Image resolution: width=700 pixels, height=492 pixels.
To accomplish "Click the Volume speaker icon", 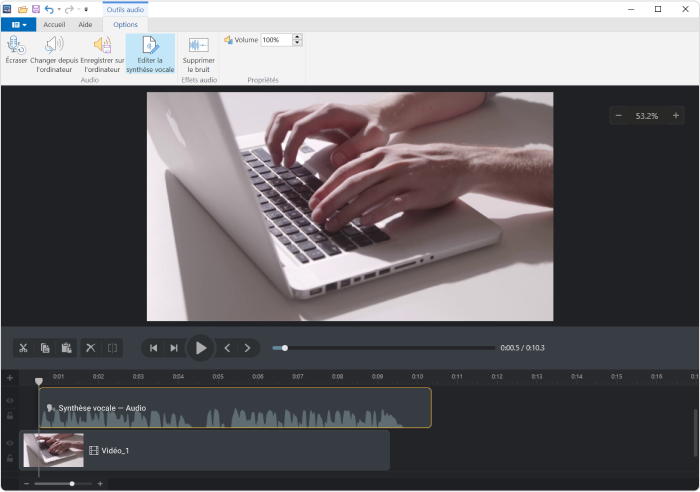I will [x=228, y=40].
